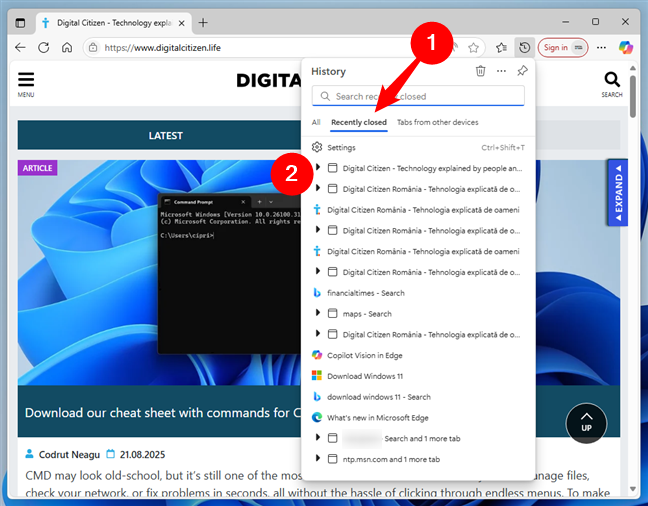648x506 pixels.
Task: Open the Command Prompt article thumbnail
Action: [x=160, y=273]
